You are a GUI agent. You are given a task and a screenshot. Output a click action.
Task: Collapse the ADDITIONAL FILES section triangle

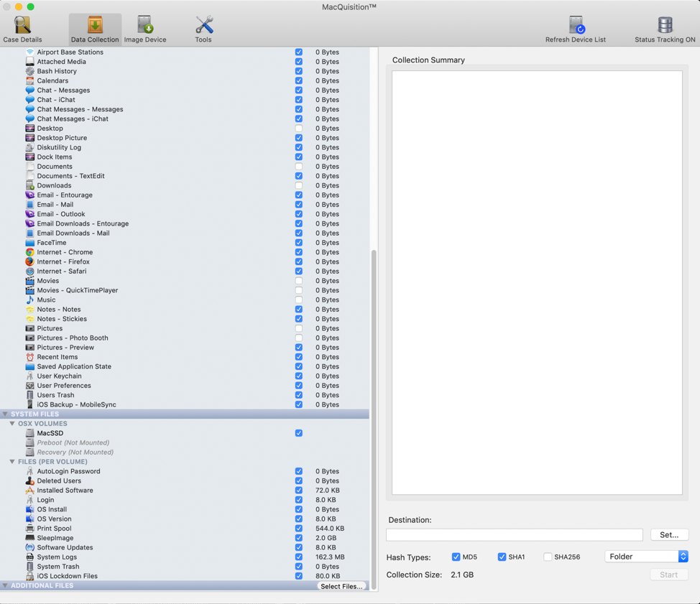[5, 585]
